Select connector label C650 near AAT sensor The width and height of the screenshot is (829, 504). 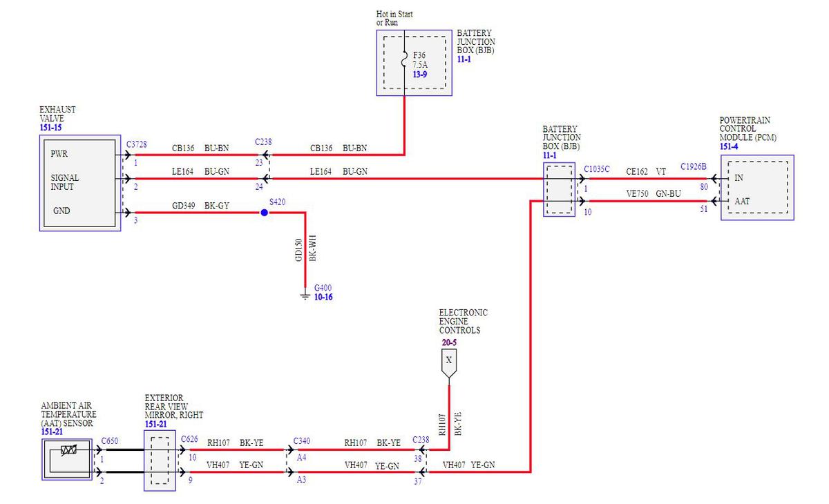(x=109, y=440)
